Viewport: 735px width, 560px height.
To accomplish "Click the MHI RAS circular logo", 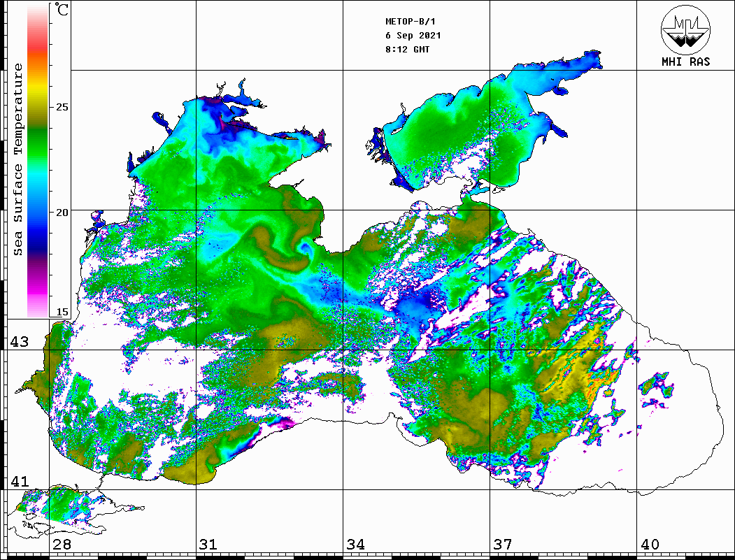I will point(685,29).
